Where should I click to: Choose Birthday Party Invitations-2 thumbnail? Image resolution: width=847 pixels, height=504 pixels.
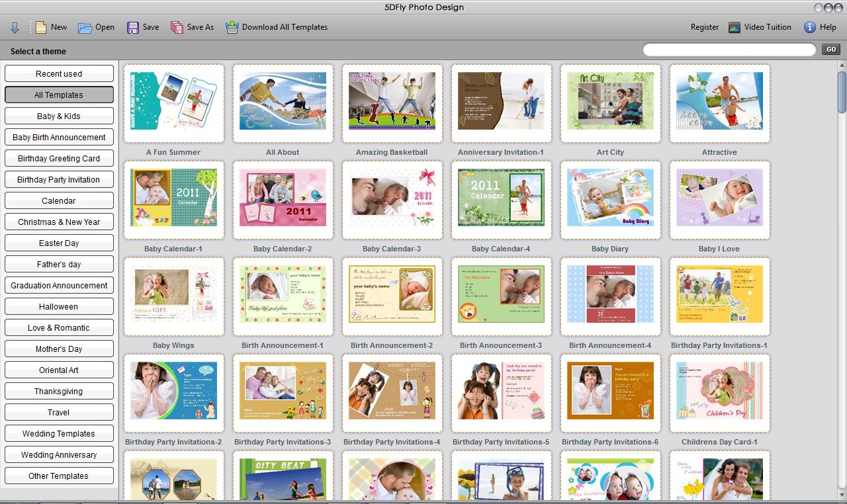[174, 393]
